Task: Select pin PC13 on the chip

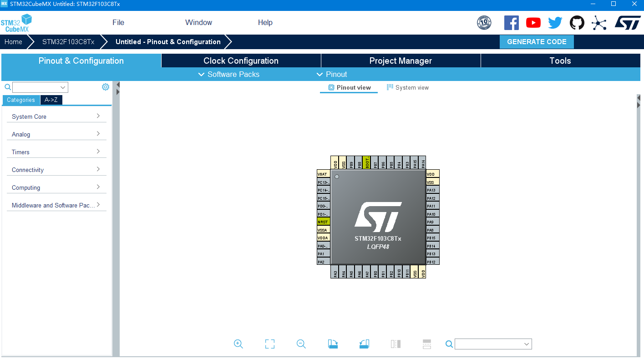Action: 323,182
